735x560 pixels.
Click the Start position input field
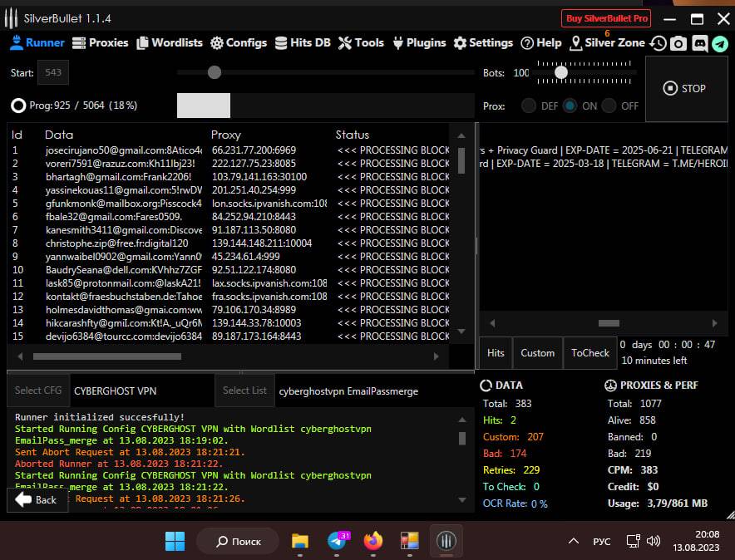click(x=53, y=73)
